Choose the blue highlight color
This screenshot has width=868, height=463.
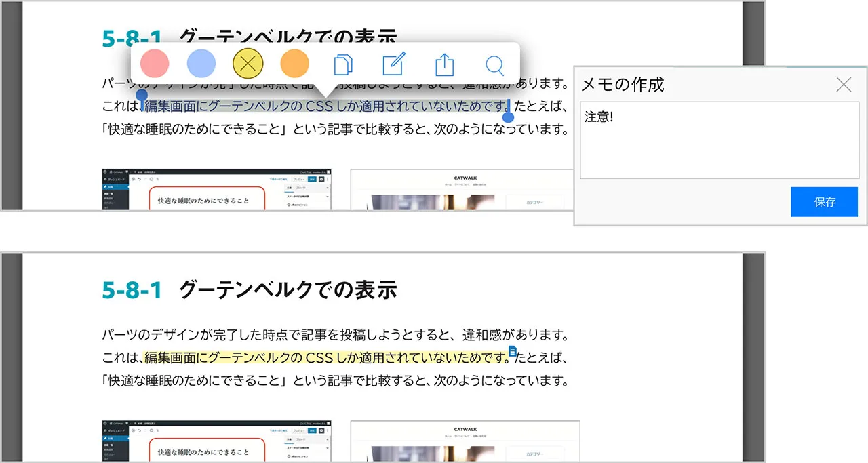click(x=201, y=64)
